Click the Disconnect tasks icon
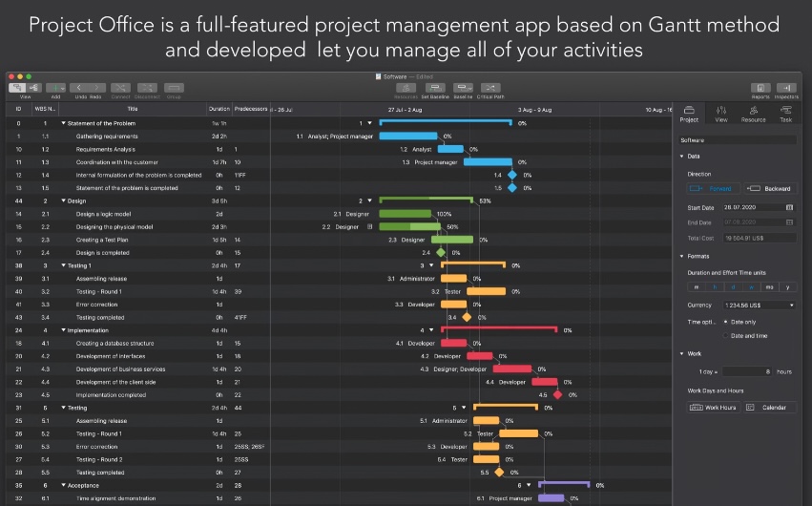Screen dimensions: 812x506 (x=147, y=88)
